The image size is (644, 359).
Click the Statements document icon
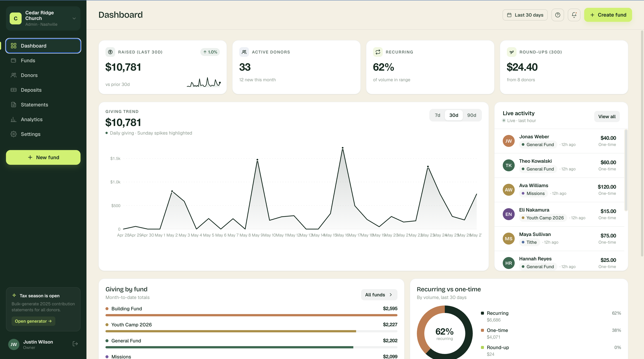(13, 105)
